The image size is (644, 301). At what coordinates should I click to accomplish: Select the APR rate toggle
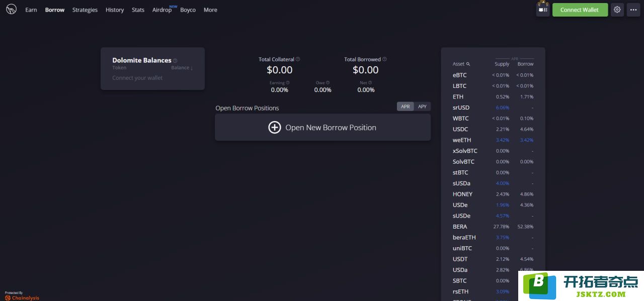point(405,107)
